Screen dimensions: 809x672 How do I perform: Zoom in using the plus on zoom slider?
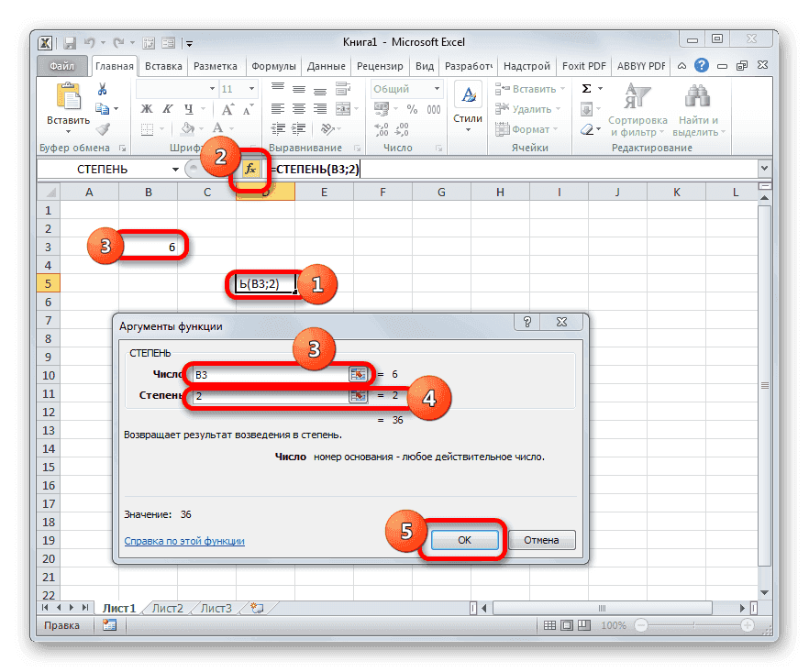point(748,625)
